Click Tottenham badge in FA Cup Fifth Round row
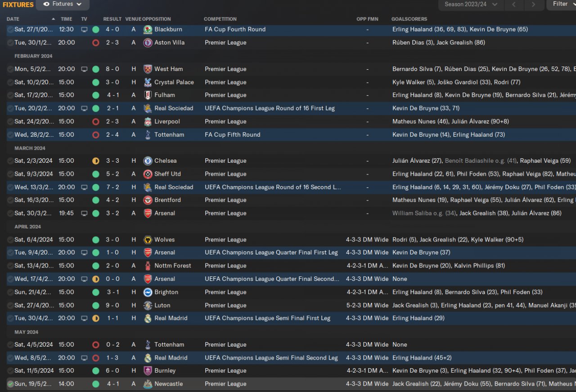The image size is (576, 392). pos(148,135)
